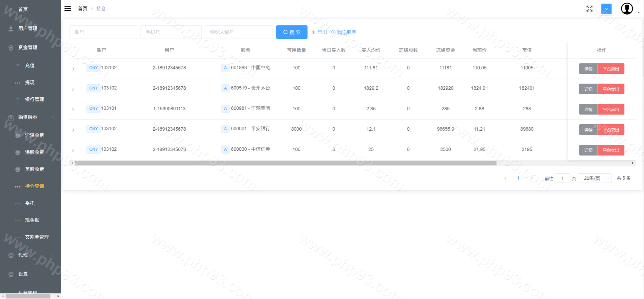Click the user management person icon
This screenshot has width=644, height=299.
(x=11, y=29)
